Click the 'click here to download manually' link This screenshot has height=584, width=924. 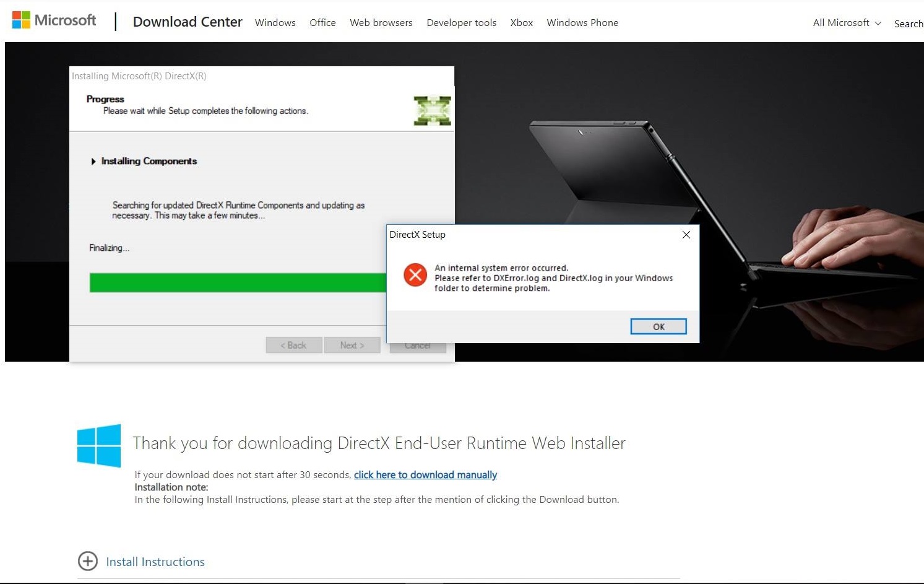click(425, 474)
